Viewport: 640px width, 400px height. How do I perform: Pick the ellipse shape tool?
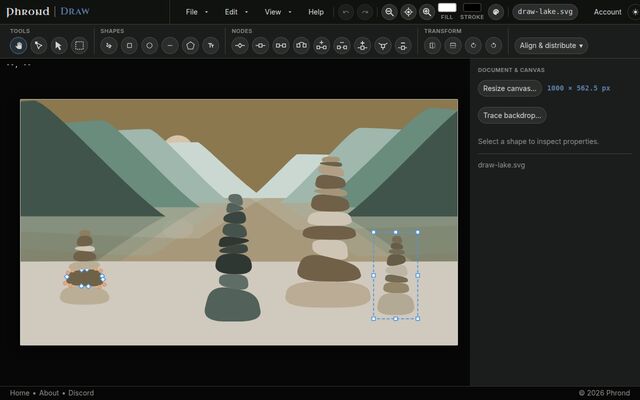150,45
